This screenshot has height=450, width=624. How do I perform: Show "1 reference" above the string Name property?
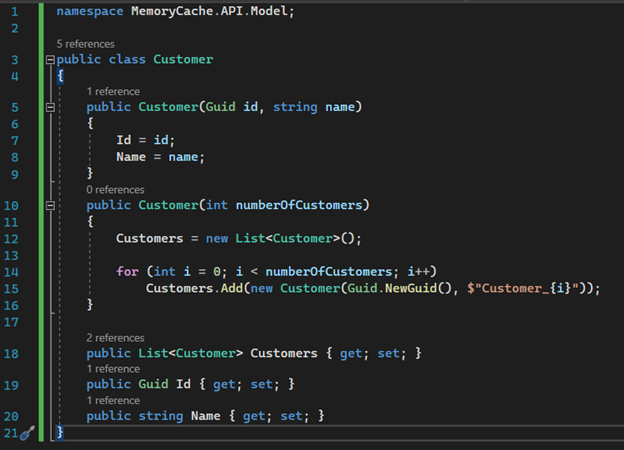(x=113, y=400)
